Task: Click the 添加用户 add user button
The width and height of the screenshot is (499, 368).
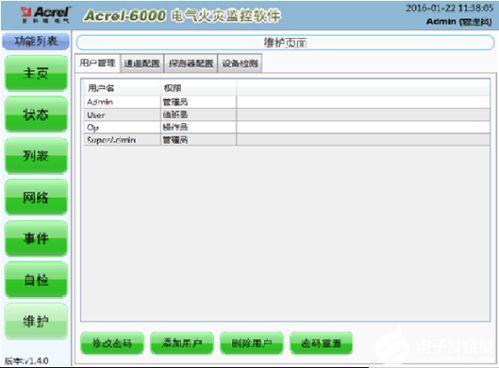Action: (x=182, y=343)
